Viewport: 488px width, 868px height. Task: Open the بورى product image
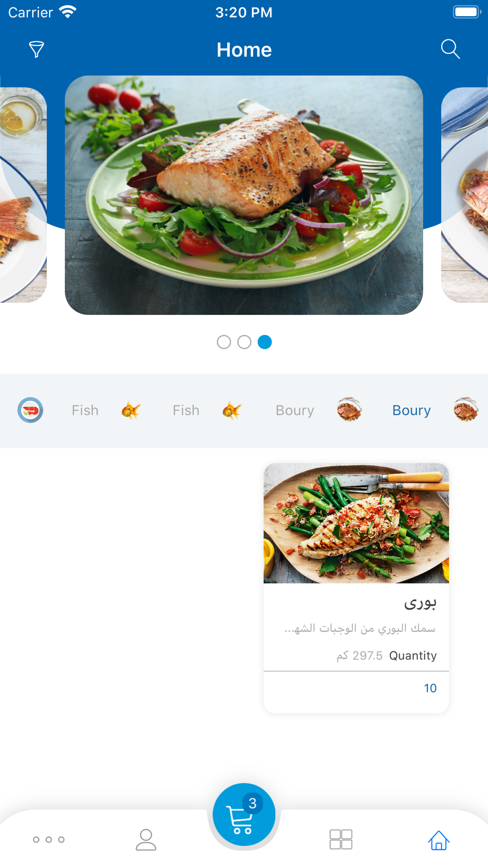(356, 523)
